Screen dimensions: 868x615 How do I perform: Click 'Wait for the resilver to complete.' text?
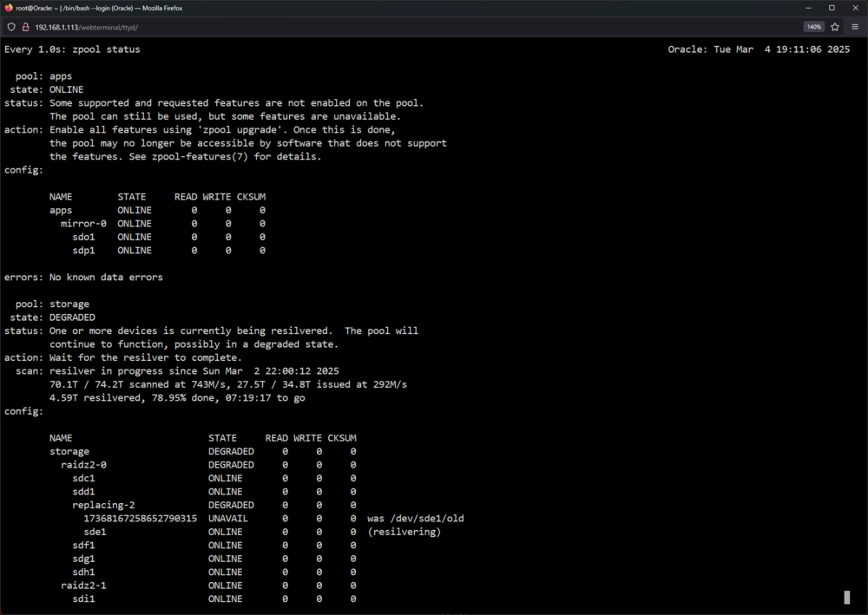click(146, 358)
